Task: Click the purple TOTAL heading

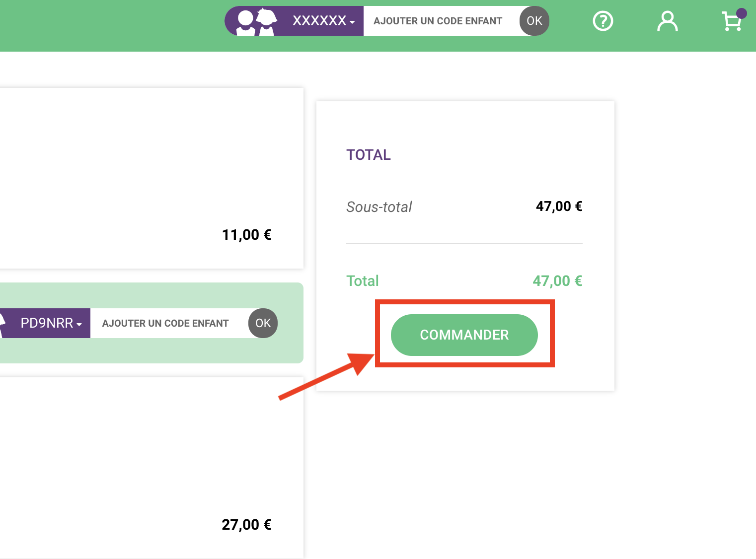Action: point(369,155)
